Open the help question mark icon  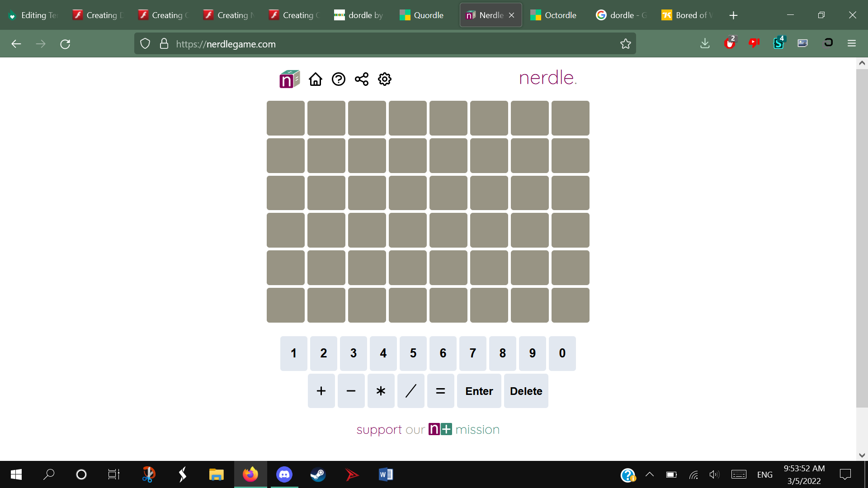[x=338, y=79]
